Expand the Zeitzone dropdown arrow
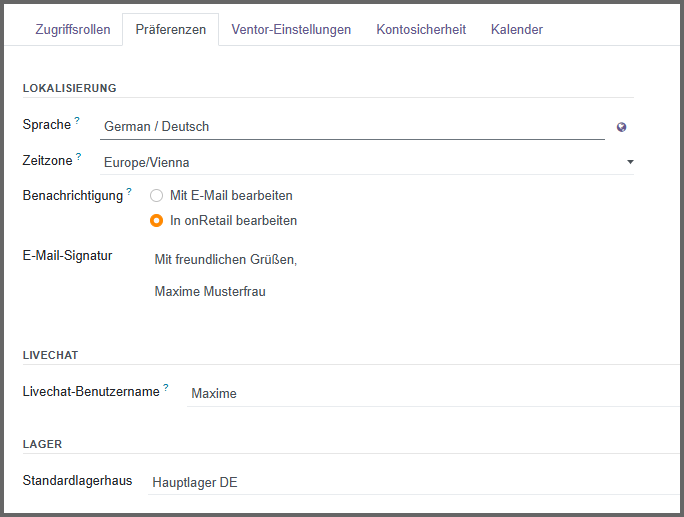Screen dimensions: 684x517 [x=630, y=162]
